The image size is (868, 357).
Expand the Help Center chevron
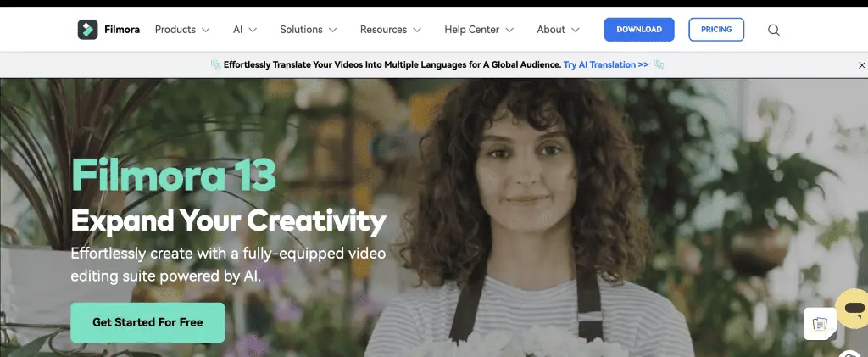coord(509,30)
